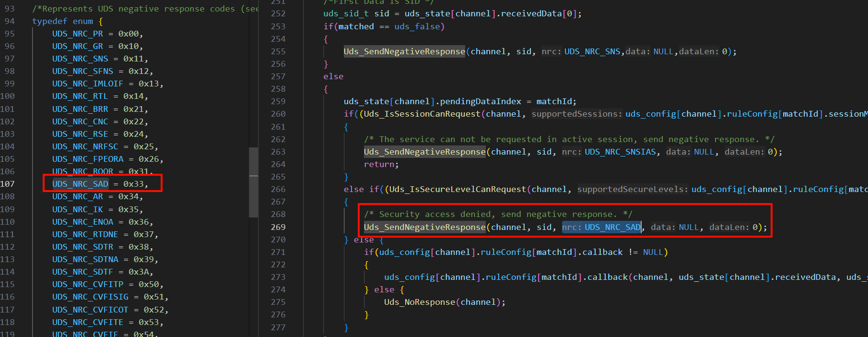Click line number 269 in right pane

pos(278,227)
